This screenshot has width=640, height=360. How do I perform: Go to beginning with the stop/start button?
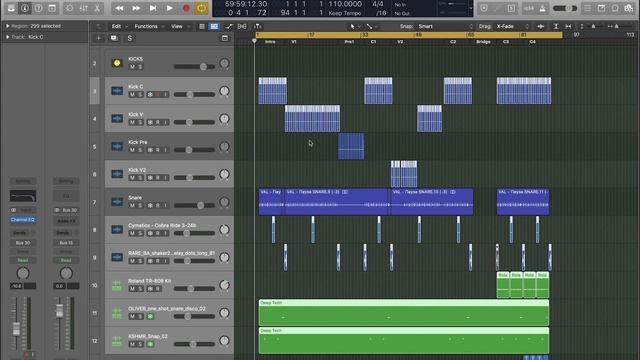pos(153,8)
